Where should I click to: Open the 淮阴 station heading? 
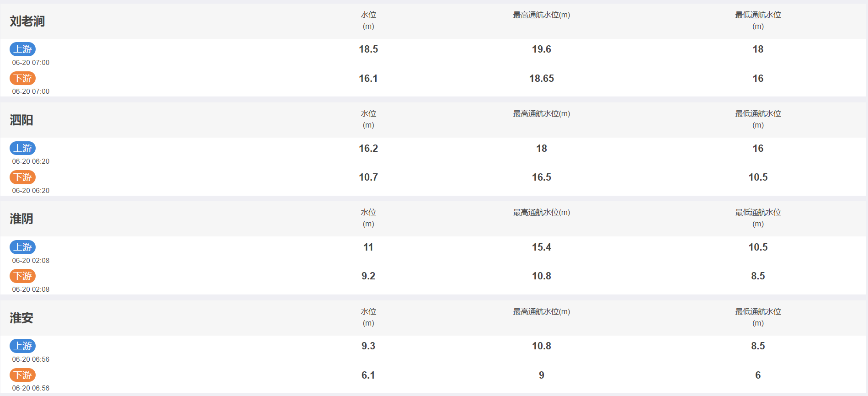21,219
